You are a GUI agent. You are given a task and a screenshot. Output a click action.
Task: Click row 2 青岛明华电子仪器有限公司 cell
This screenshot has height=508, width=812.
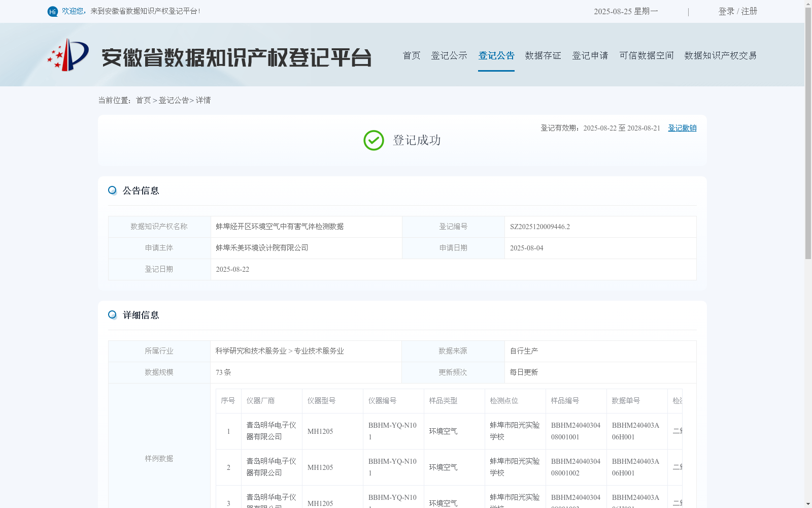(x=271, y=467)
